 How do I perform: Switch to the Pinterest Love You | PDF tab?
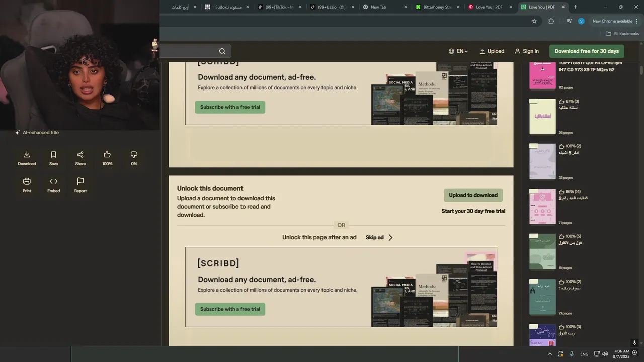coord(491,7)
